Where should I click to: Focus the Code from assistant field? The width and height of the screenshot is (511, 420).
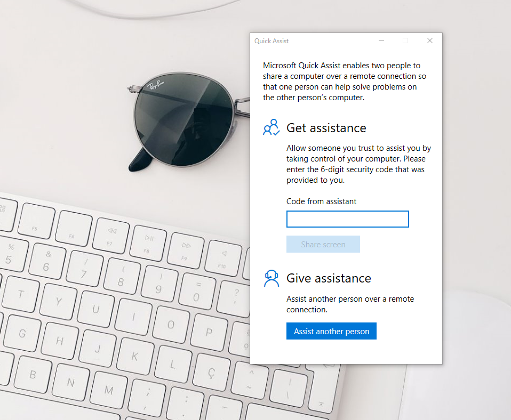(x=347, y=219)
